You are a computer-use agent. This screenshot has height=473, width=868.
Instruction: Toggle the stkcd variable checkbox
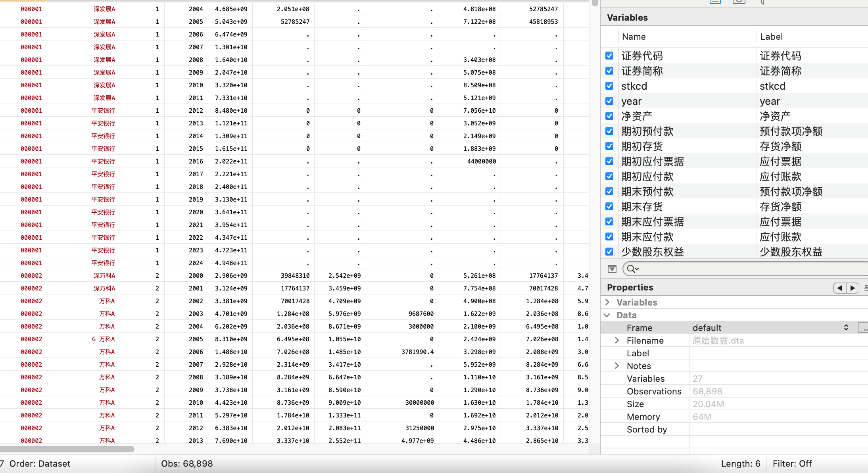[x=609, y=86]
